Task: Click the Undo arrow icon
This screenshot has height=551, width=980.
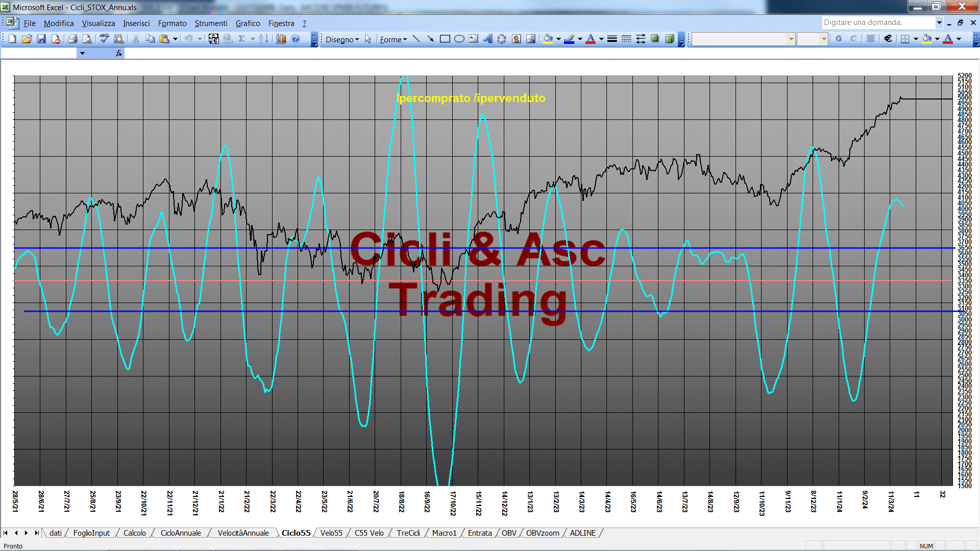Action: [188, 39]
